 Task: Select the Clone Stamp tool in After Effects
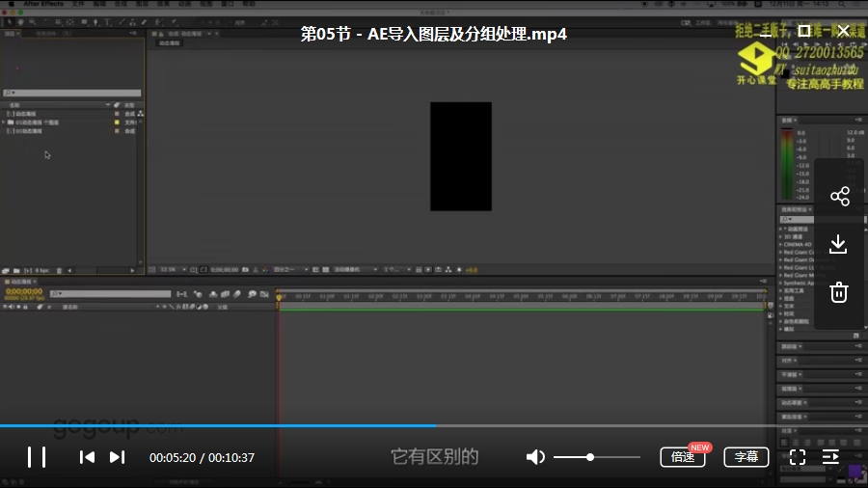click(133, 22)
